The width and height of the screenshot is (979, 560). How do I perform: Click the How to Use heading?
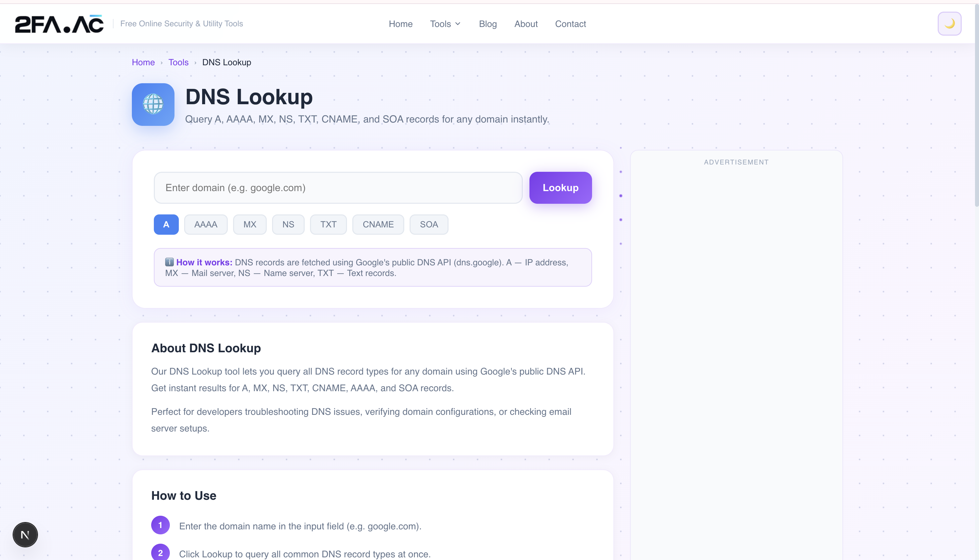coord(183,496)
